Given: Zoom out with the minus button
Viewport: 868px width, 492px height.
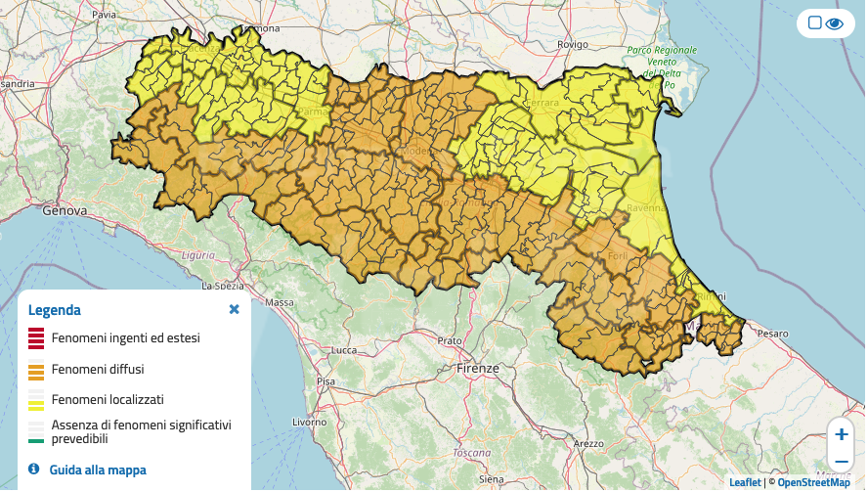Looking at the screenshot, I should tap(841, 461).
